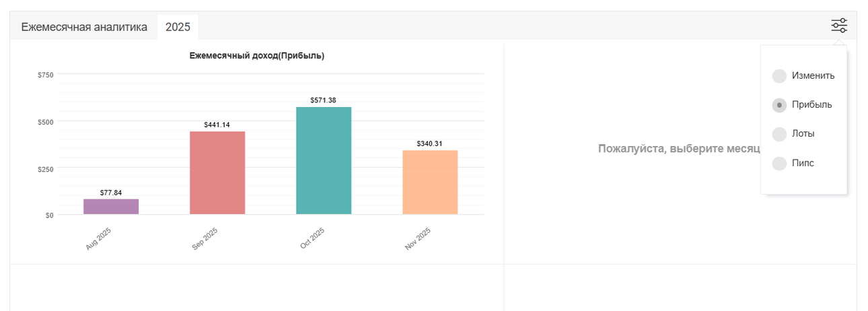868x311 pixels.
Task: Click the Пожалуйста, выберите месяц placeholder text
Action: click(679, 149)
